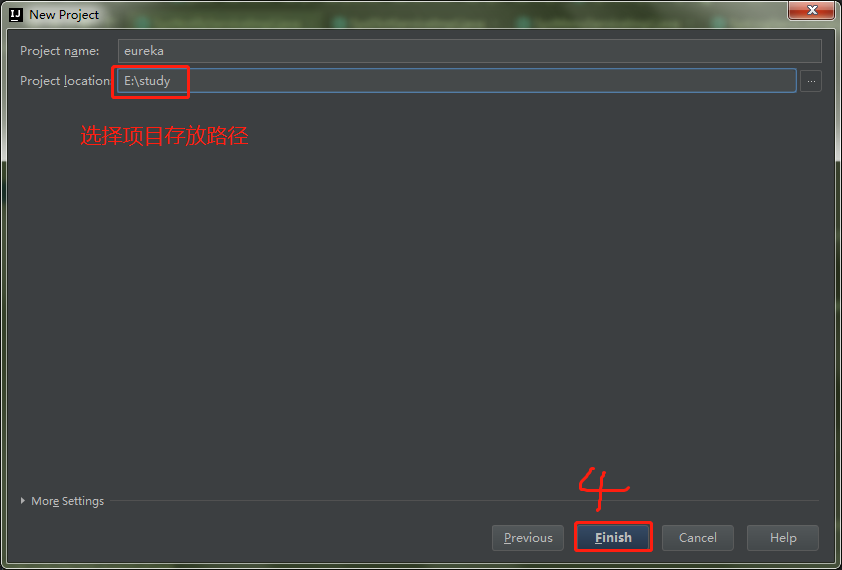Click Finish to create the project
This screenshot has width=842, height=570.
tap(613, 538)
